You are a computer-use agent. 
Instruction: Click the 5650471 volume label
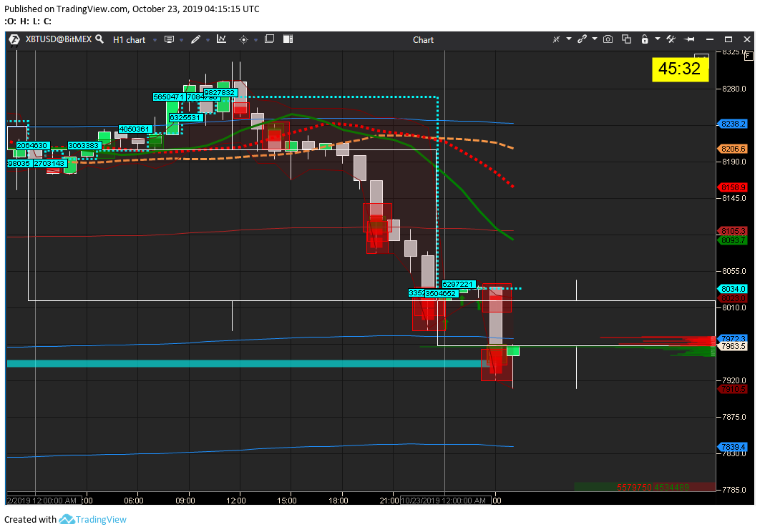point(167,97)
